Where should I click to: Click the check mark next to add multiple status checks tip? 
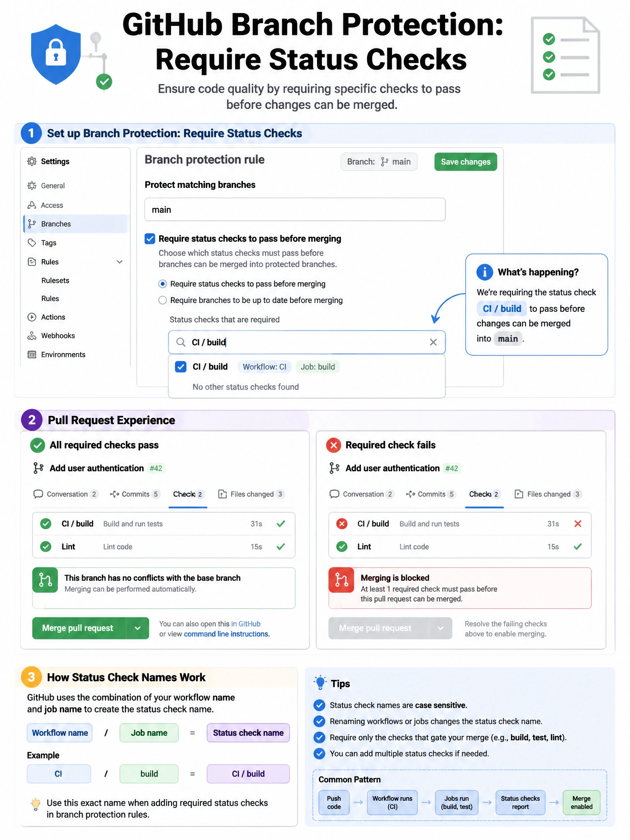319,753
